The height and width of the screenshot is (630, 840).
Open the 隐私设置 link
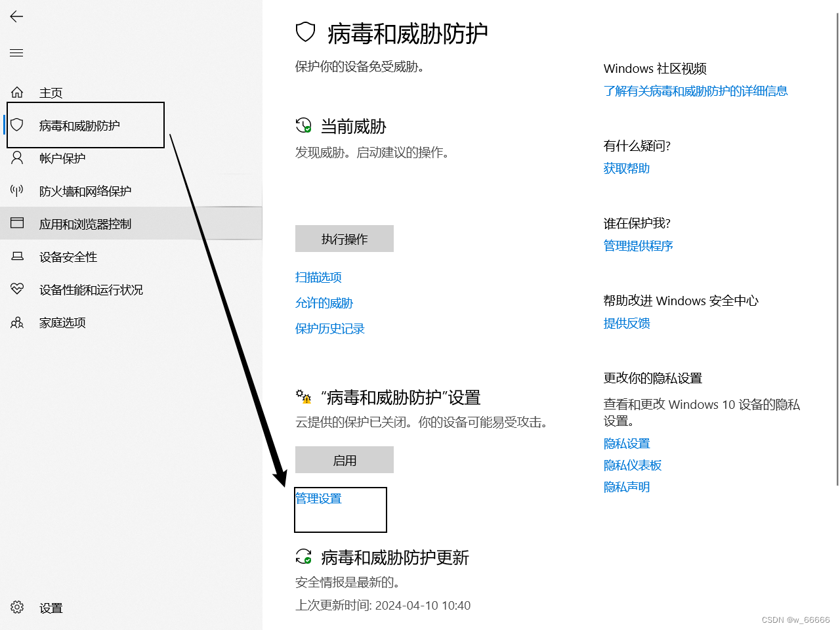(x=627, y=444)
